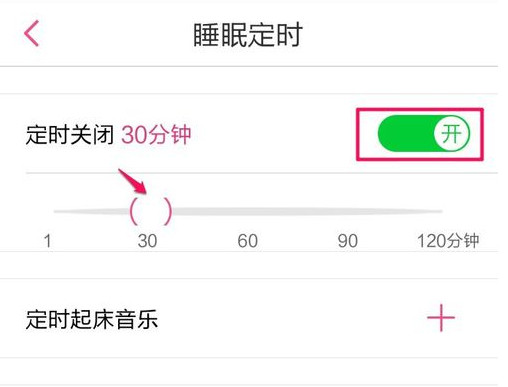The height and width of the screenshot is (387, 508).
Task: Click the slider thumb at 30
Action: click(x=151, y=211)
